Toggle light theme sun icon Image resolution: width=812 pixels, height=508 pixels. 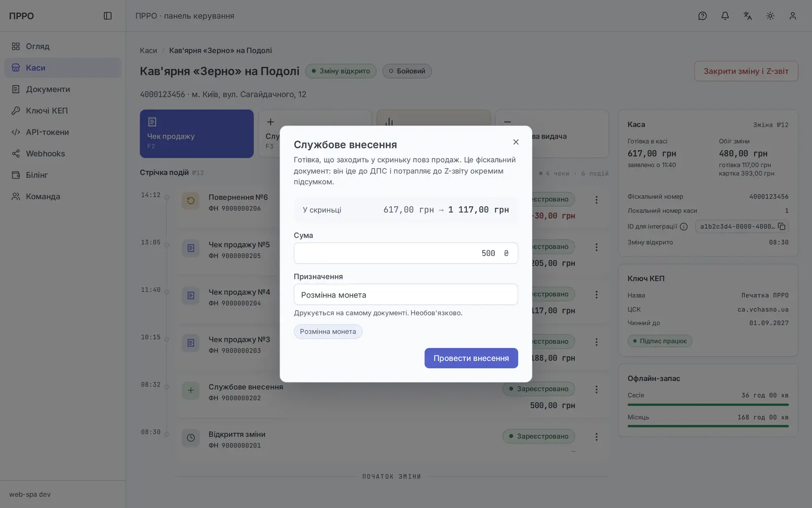point(770,16)
